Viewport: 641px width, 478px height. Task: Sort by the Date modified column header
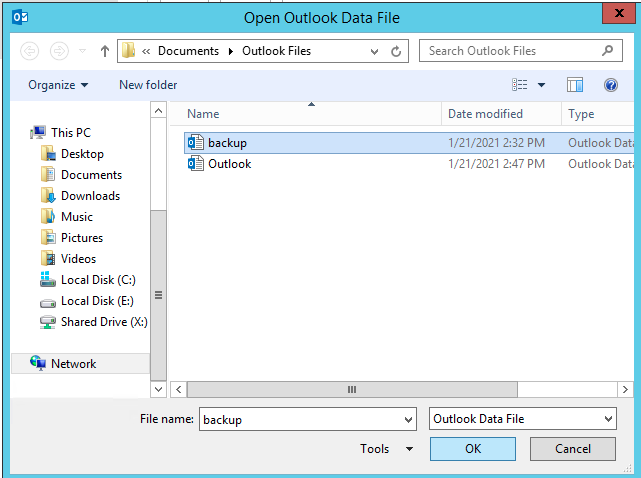coord(485,114)
